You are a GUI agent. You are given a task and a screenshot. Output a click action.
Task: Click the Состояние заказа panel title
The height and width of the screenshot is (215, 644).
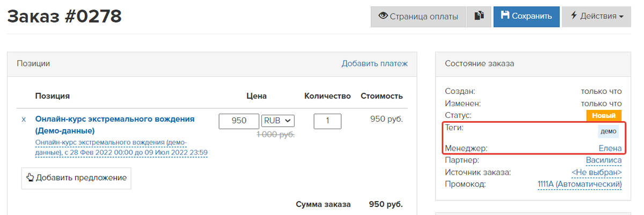[x=480, y=63]
